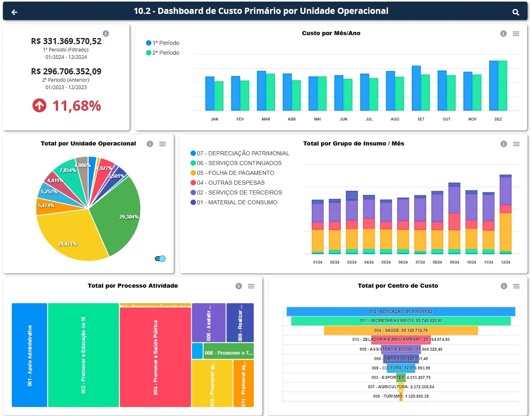This screenshot has width=532, height=416.
Task: View info for Total por Grupo de Insumo
Action: tap(504, 144)
